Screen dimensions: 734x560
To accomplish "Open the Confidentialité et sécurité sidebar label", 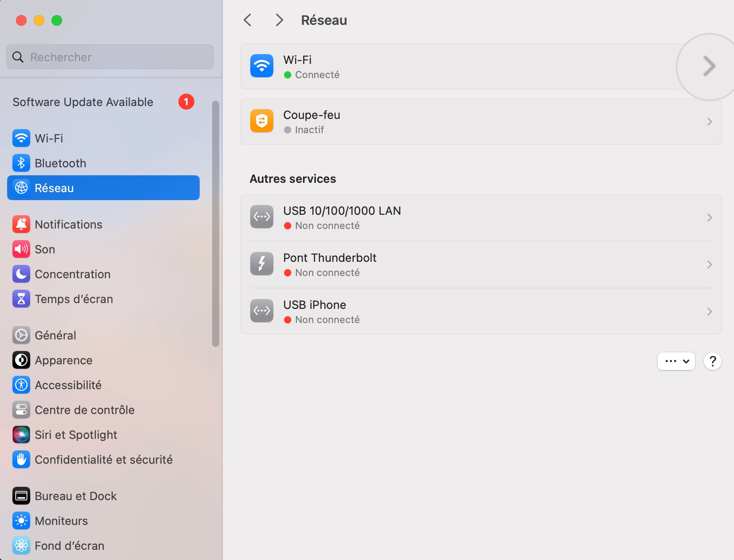I will [x=104, y=460].
